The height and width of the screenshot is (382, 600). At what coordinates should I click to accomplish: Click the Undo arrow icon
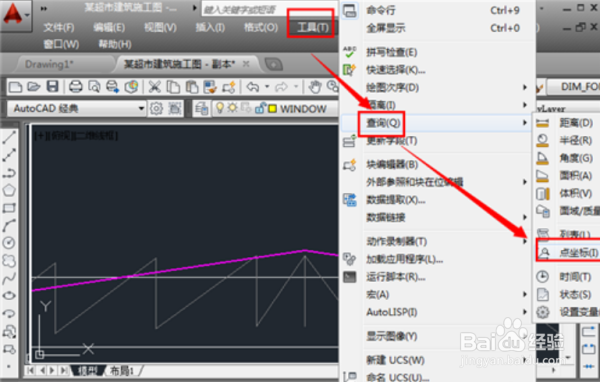tap(253, 87)
